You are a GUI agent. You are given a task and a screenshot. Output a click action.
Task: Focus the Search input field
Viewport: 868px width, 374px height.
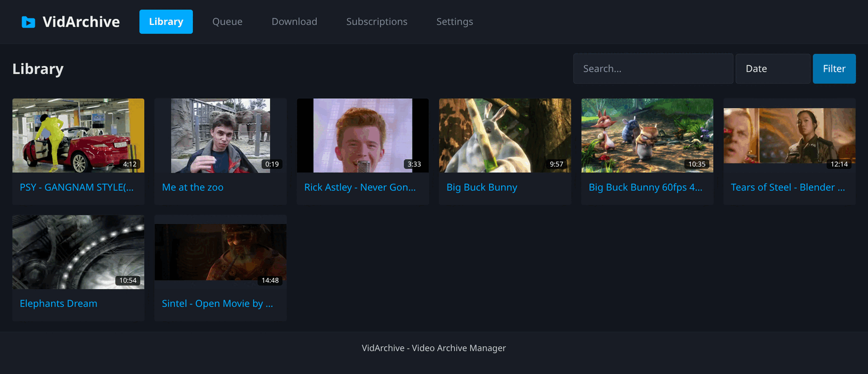tap(653, 68)
